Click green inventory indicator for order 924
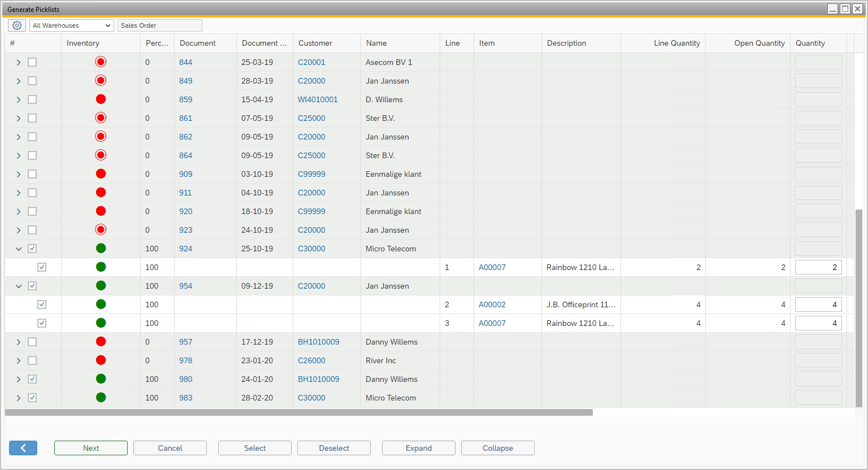 coord(101,249)
